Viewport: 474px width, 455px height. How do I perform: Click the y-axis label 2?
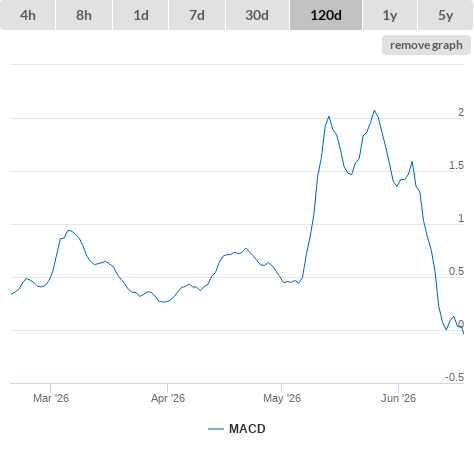461,112
